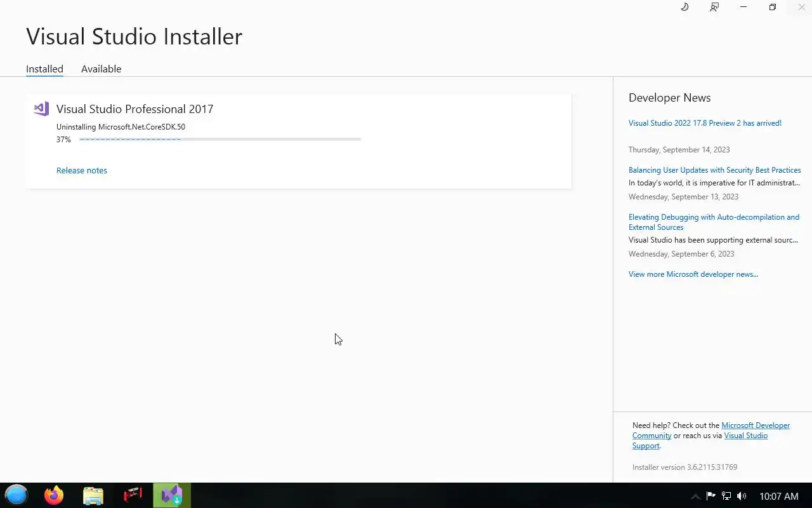The width and height of the screenshot is (812, 508).
Task: Open the Release notes link
Action: (x=82, y=170)
